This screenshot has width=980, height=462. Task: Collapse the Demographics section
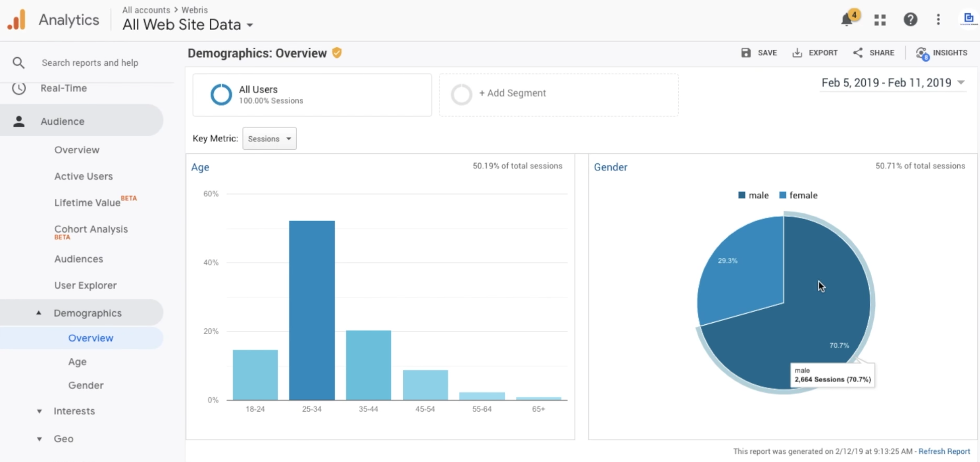(x=39, y=313)
